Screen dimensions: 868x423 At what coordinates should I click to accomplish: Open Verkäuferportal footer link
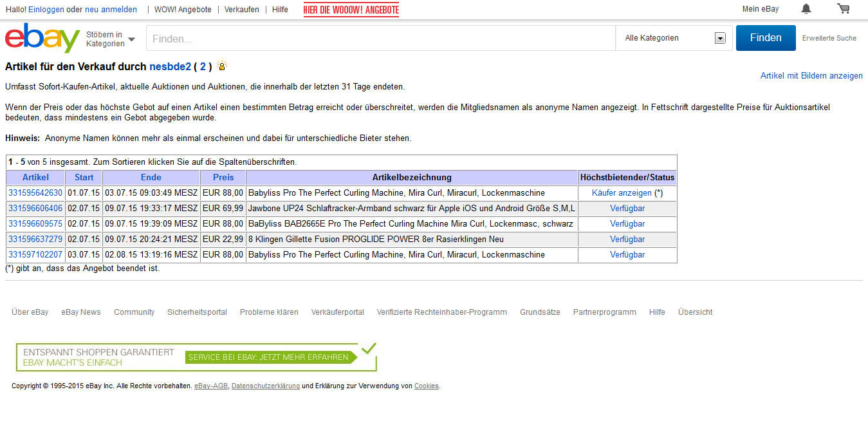[338, 312]
